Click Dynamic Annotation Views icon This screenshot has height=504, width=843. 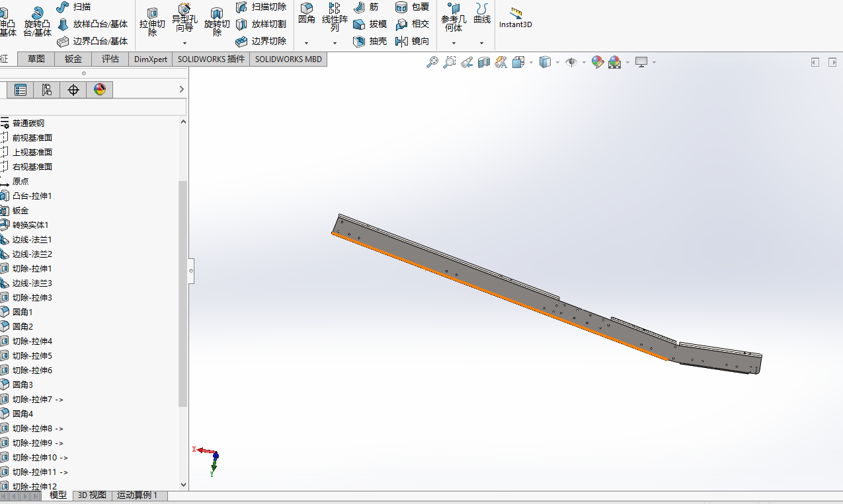tap(501, 62)
